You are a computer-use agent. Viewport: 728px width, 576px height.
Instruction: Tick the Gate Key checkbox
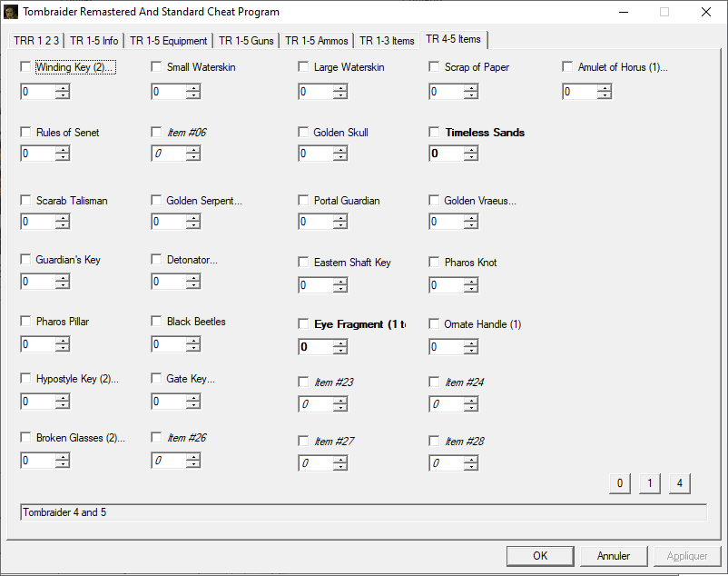click(156, 379)
